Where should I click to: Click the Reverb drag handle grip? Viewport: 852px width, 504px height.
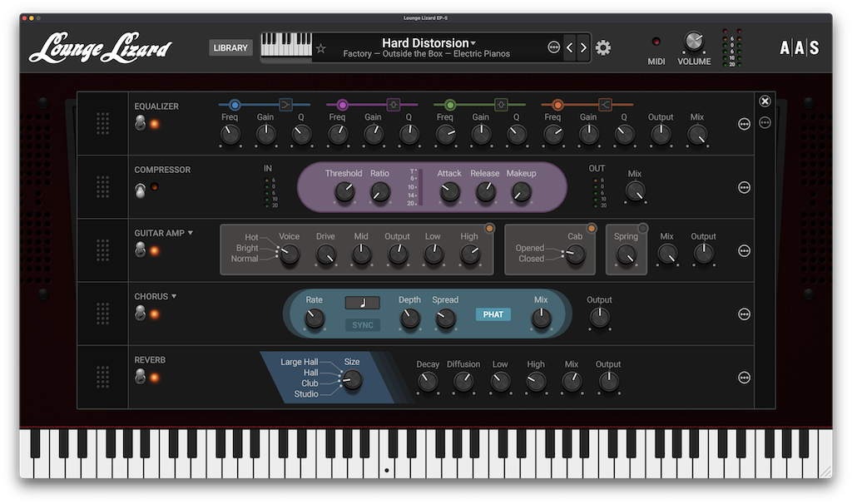point(102,377)
